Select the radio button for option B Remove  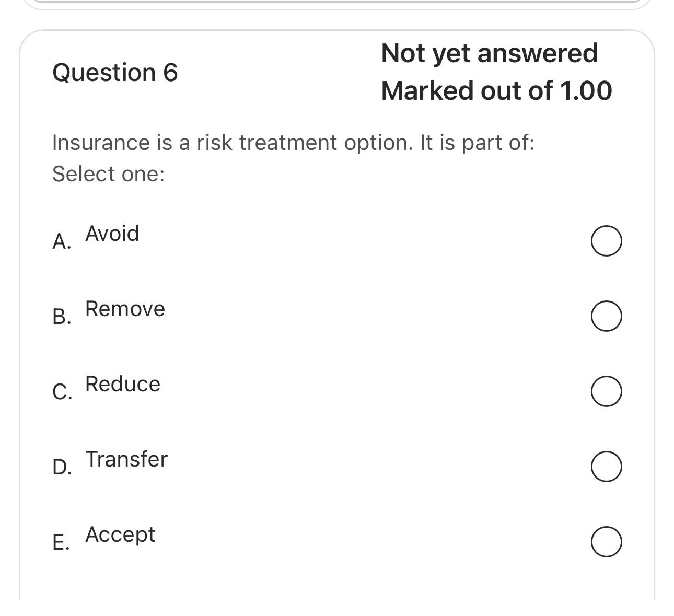coord(606,316)
